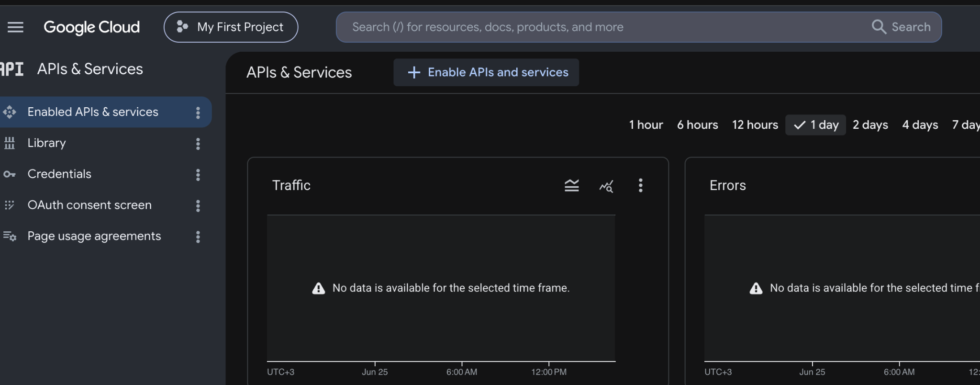Select Enabled APIs & services in sidebar
Image resolution: width=980 pixels, height=385 pixels.
[x=105, y=112]
